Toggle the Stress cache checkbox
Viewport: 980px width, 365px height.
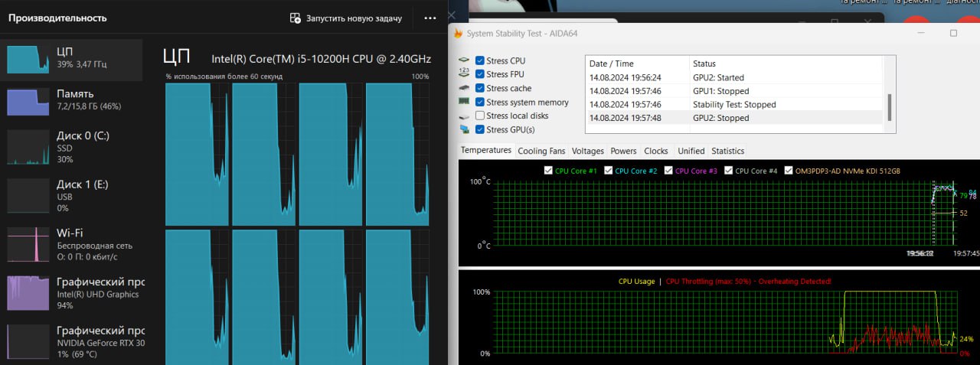[x=479, y=88]
